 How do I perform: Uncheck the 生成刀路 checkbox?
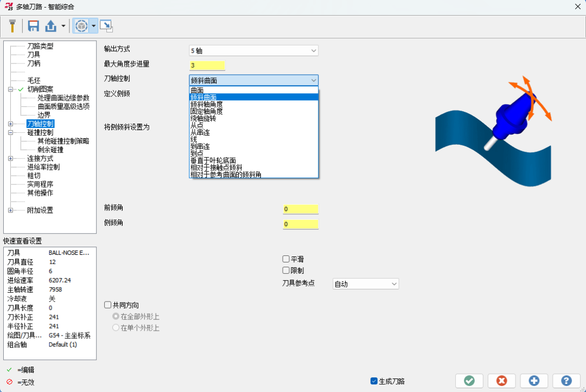[374, 381]
